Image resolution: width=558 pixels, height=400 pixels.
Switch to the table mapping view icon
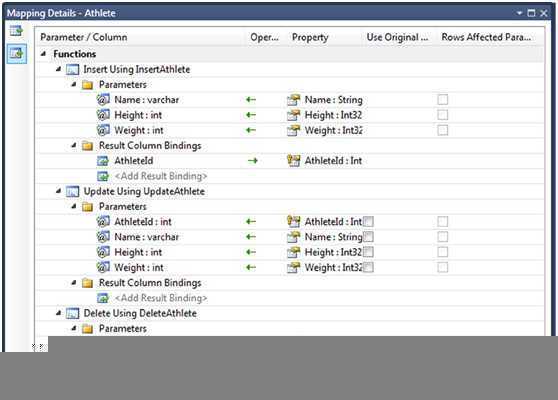point(16,31)
